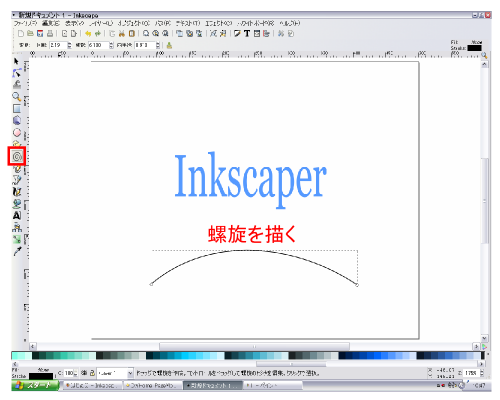Select the Dropper color picker tool
The image size is (500, 400).
(x=17, y=251)
